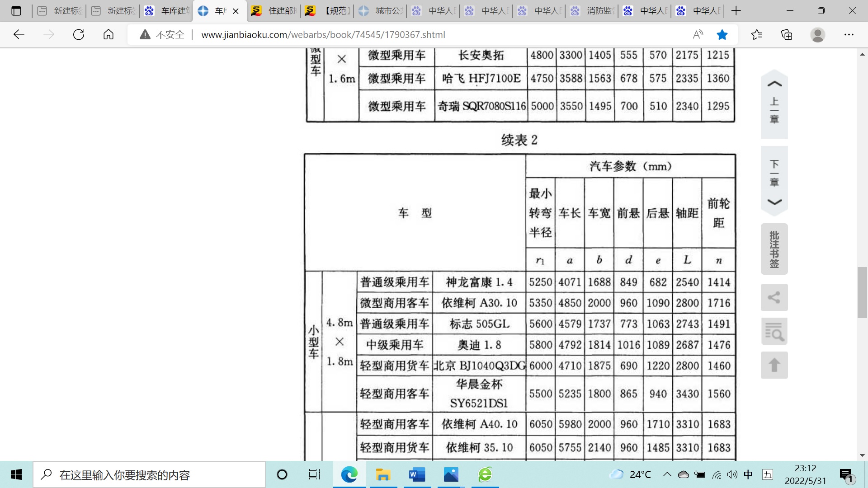Open the weather widget showing 24°C
This screenshot has height=488, width=868.
630,474
